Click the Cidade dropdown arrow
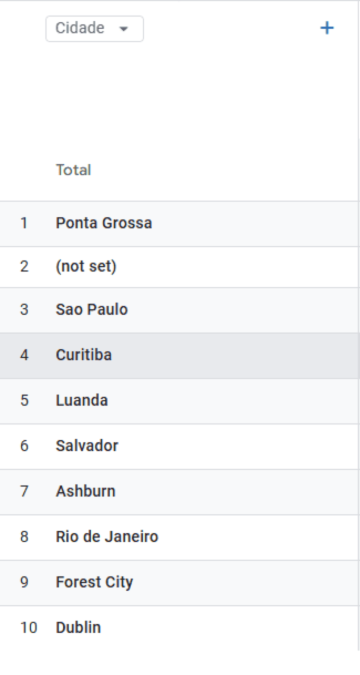 click(x=124, y=29)
